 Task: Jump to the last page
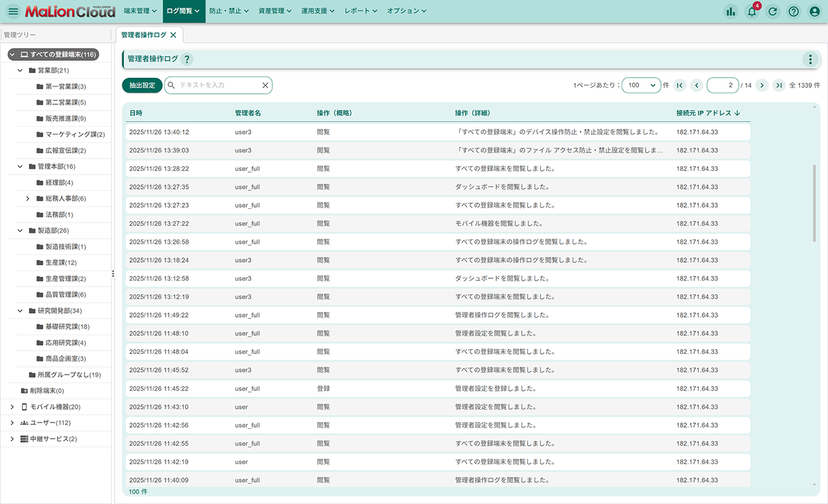(x=779, y=85)
